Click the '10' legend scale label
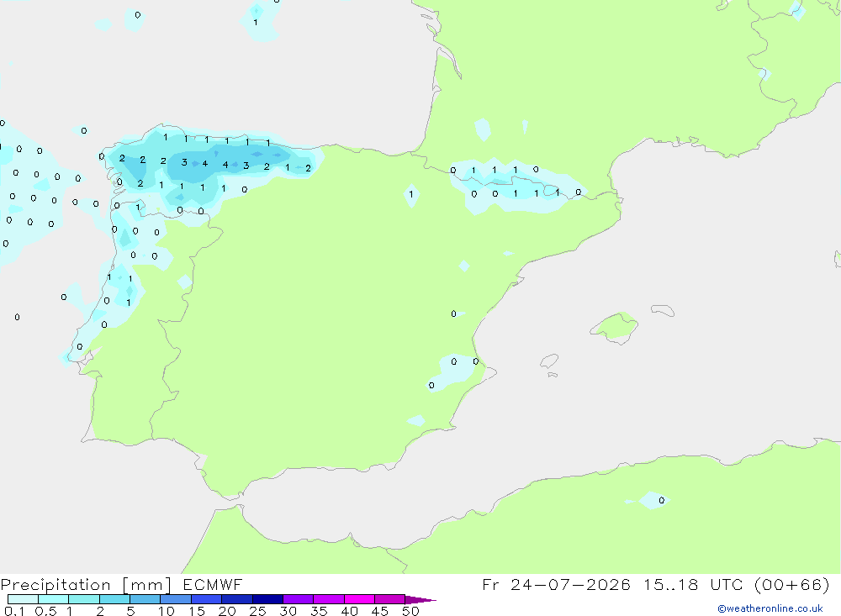 (x=167, y=611)
